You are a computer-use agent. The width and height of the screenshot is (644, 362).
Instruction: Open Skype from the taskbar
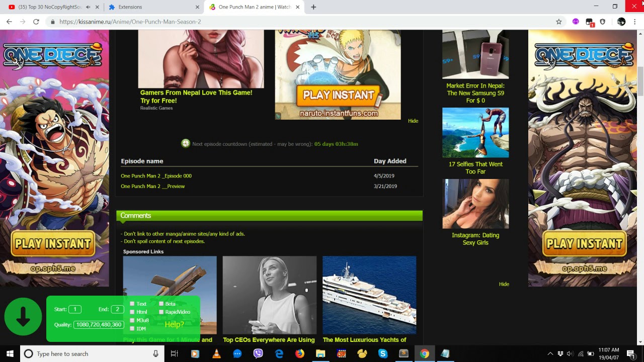coord(383,353)
